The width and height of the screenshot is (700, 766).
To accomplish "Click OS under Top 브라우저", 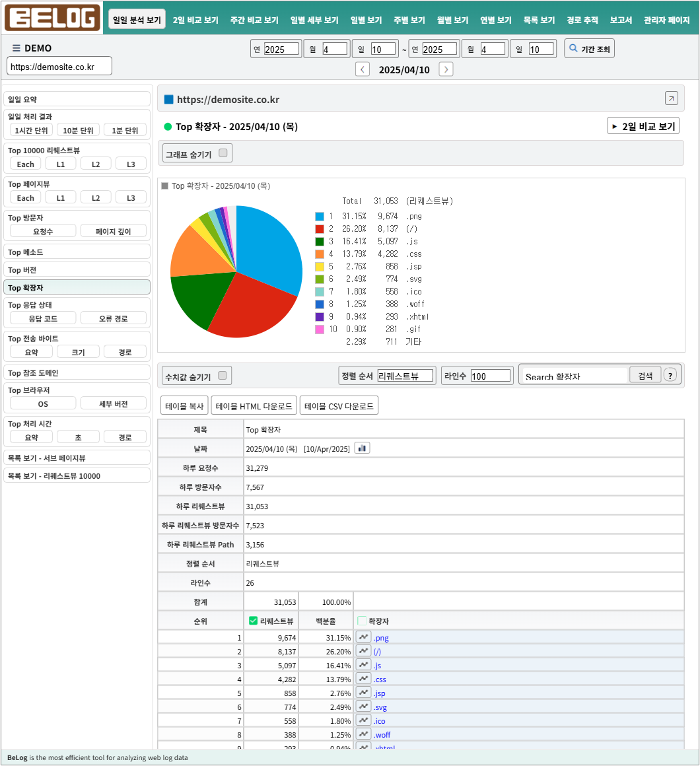I will [43, 403].
